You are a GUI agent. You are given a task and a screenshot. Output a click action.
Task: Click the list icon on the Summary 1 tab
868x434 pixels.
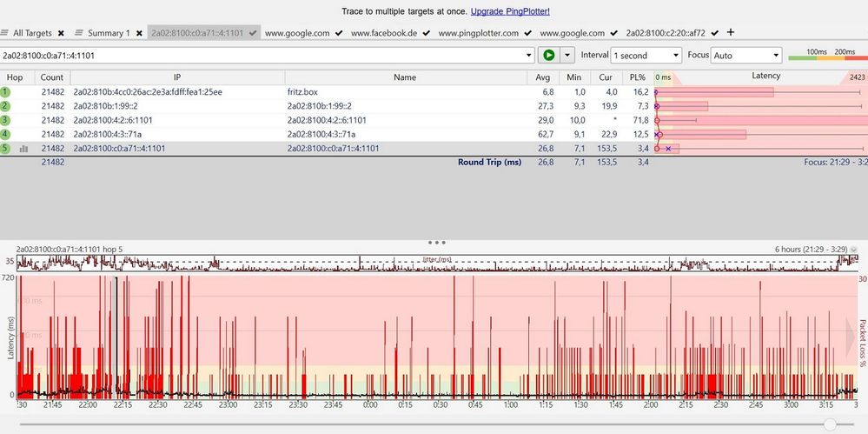pos(78,33)
